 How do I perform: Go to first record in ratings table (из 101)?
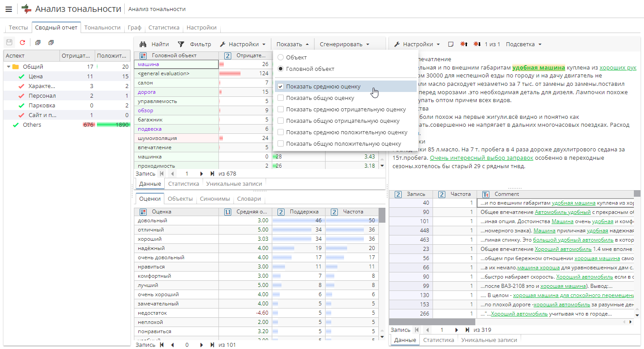click(x=162, y=345)
